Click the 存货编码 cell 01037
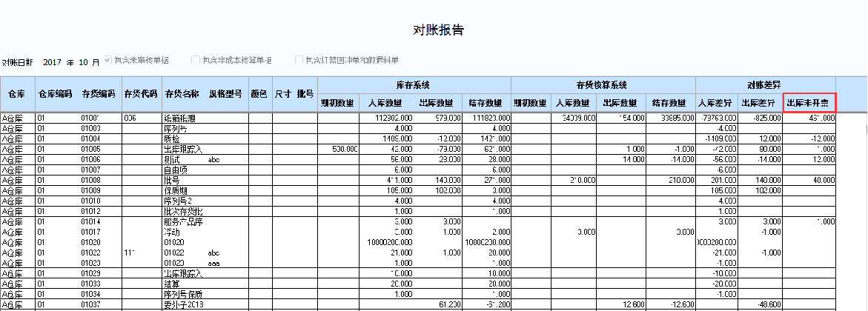Viewport: 868px width, 311px height. pos(90,304)
